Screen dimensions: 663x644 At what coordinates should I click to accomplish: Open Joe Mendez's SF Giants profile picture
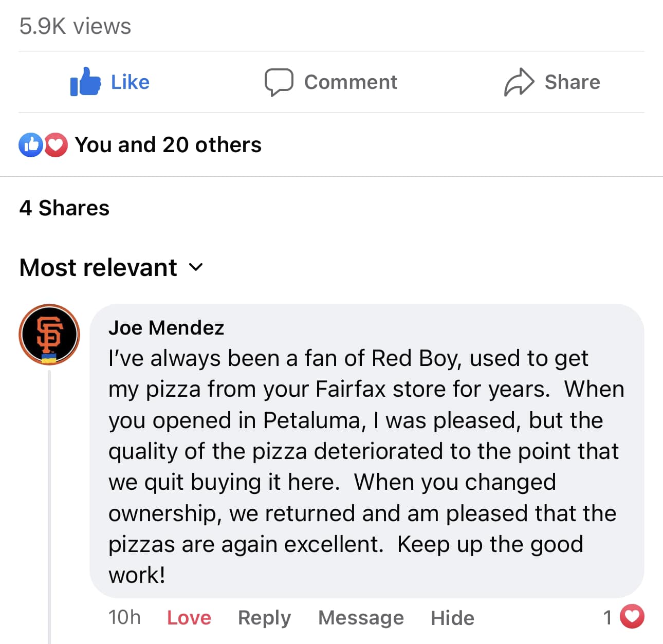pos(49,334)
